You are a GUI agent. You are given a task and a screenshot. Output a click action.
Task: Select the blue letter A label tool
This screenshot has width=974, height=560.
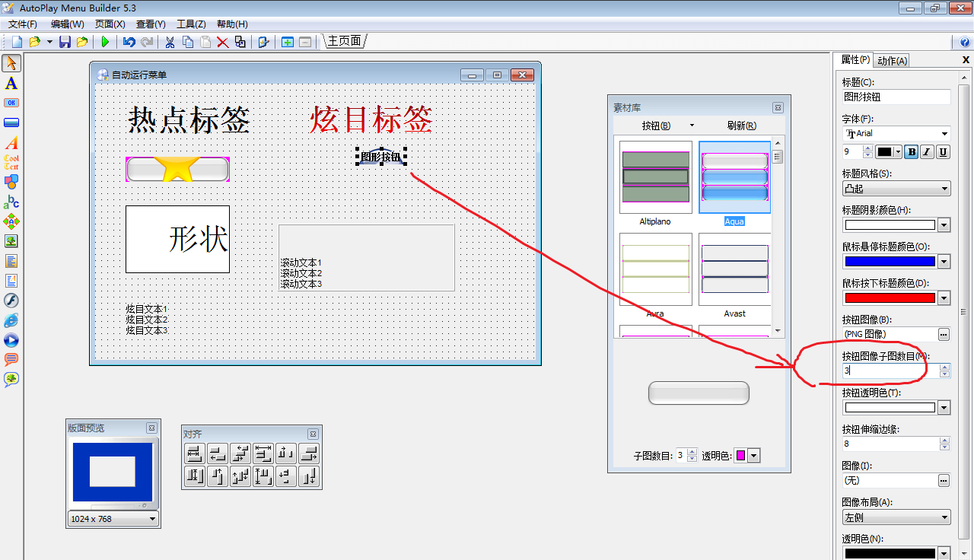coord(11,83)
